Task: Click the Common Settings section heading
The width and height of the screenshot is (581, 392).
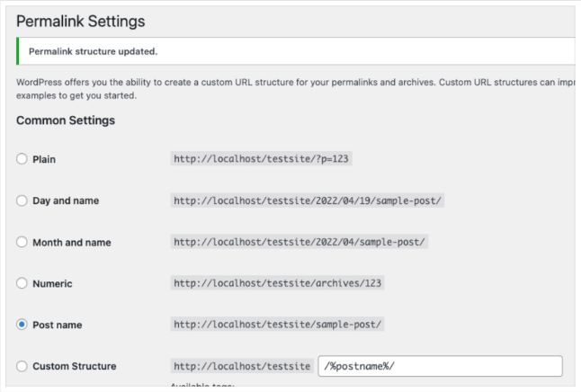Action: coord(66,120)
